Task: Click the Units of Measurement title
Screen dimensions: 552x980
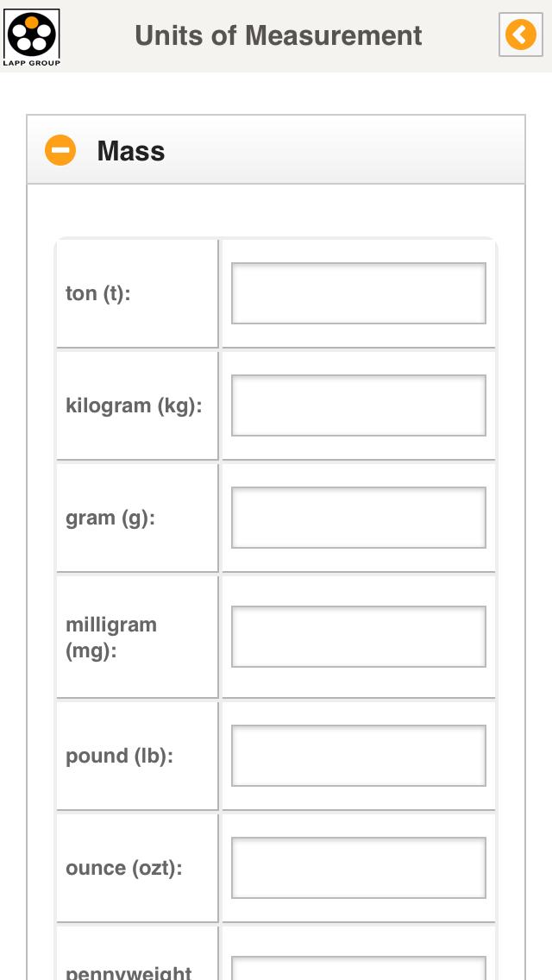Action: (x=278, y=35)
